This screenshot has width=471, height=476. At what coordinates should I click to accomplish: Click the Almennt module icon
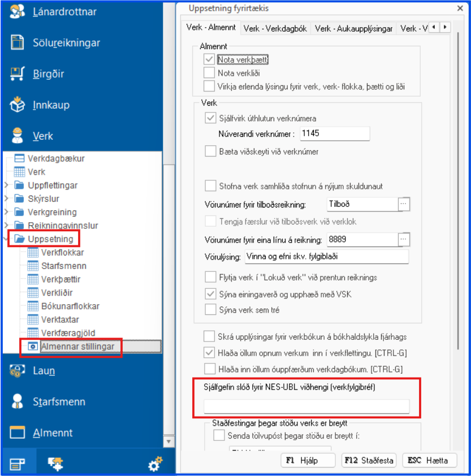tap(18, 433)
